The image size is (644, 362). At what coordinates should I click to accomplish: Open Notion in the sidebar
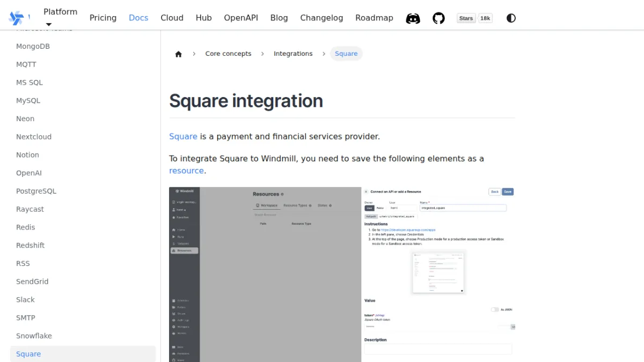(x=83, y=155)
